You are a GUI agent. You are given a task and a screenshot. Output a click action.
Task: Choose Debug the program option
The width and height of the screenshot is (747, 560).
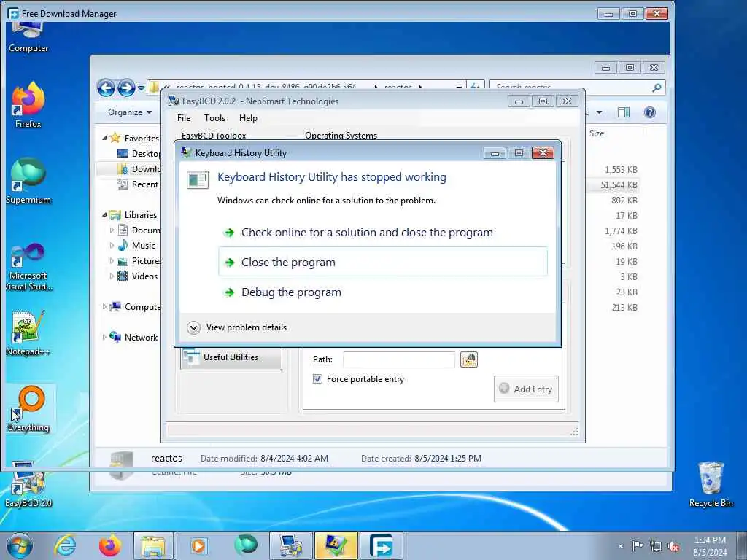click(291, 292)
